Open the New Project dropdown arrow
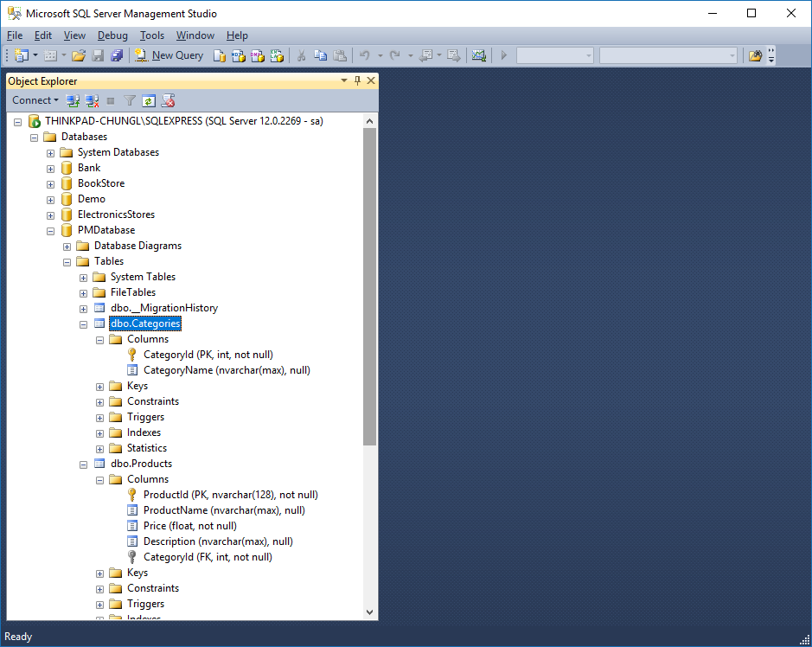 (35, 55)
